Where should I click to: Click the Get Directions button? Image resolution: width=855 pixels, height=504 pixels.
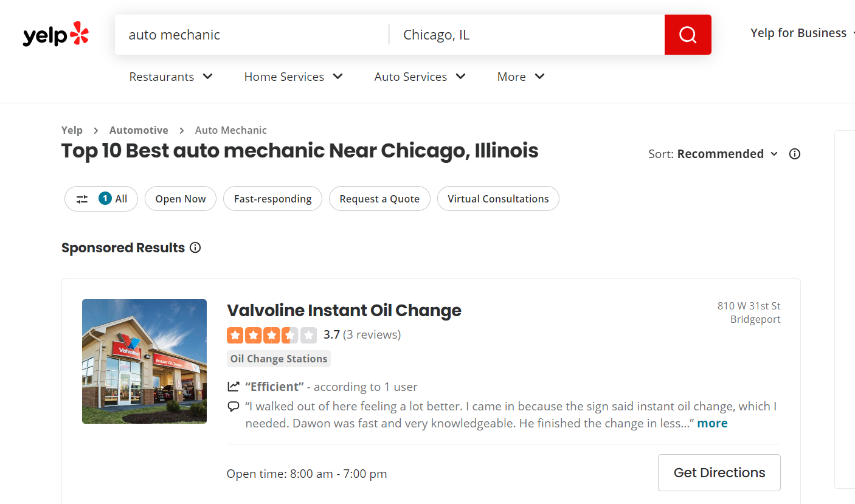(719, 472)
